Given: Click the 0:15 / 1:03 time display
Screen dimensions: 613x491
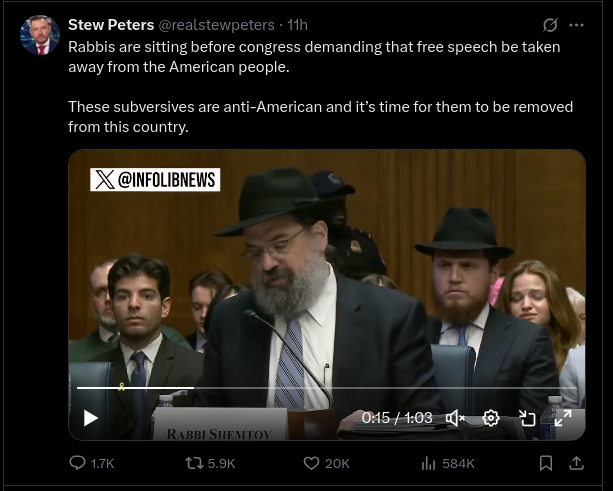Looking at the screenshot, I should 397,418.
